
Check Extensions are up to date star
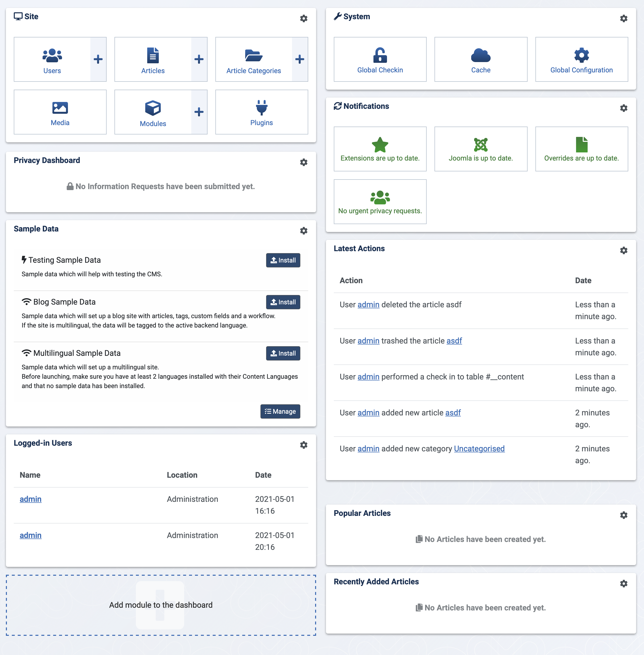click(380, 149)
